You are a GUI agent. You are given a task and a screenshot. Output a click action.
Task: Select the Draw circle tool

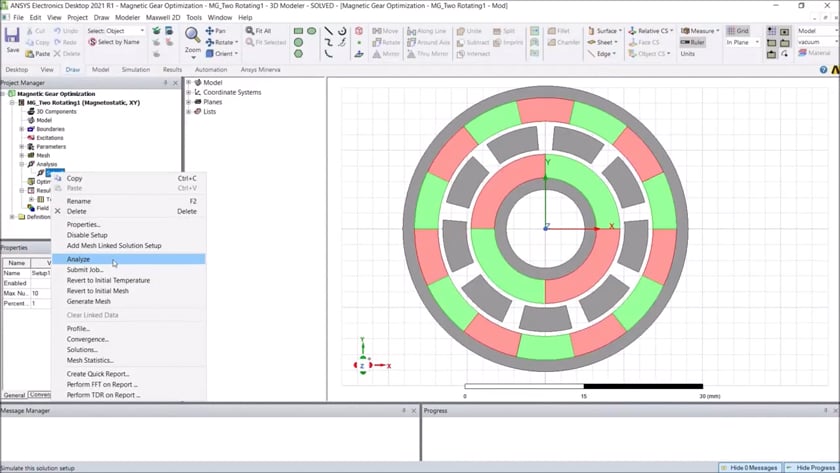[298, 42]
